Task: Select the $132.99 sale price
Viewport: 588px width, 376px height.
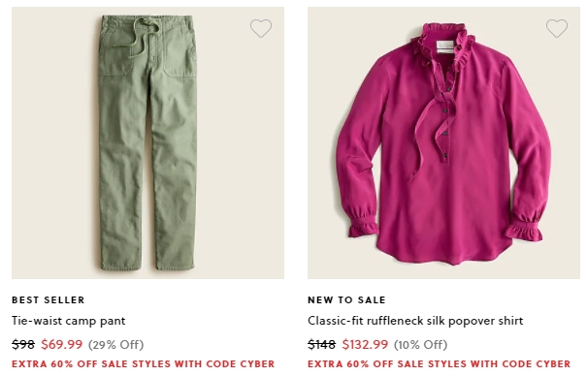Action: (x=365, y=344)
